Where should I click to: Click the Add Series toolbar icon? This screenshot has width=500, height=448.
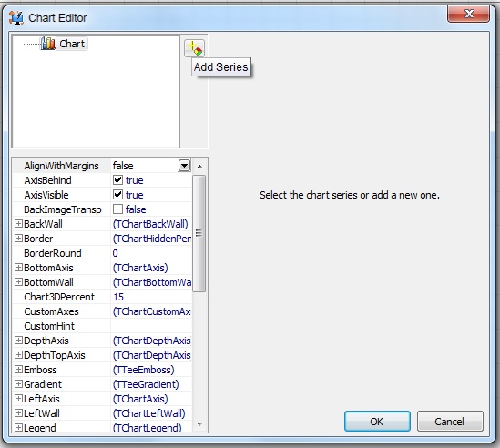click(194, 48)
